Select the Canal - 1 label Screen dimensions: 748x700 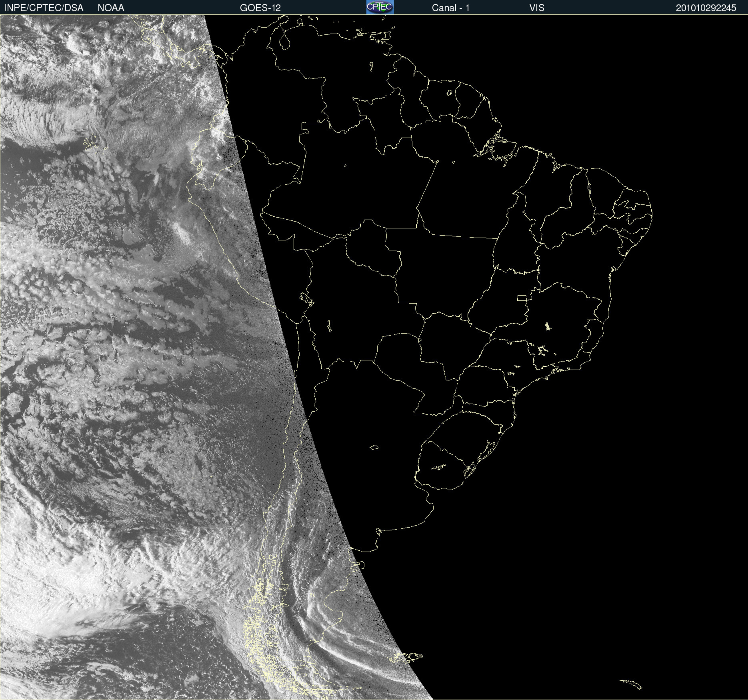[x=451, y=8]
